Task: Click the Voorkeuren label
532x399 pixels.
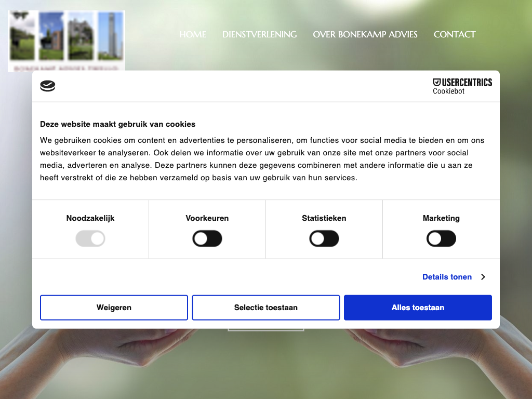Action: 207,218
